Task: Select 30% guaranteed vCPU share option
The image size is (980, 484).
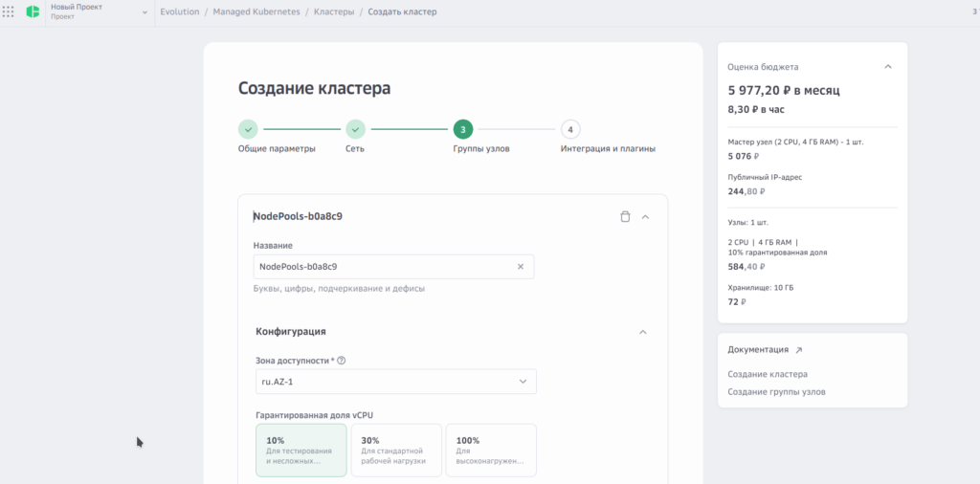Action: [x=396, y=451]
